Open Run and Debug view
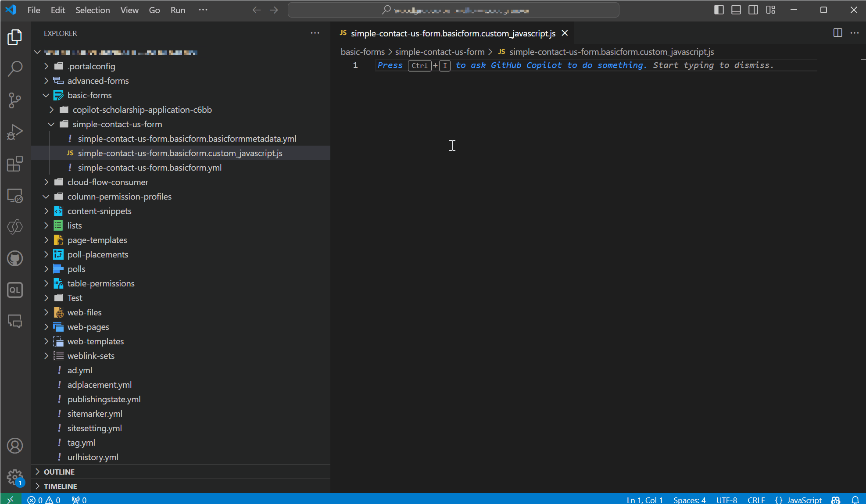866x504 pixels. 15,132
